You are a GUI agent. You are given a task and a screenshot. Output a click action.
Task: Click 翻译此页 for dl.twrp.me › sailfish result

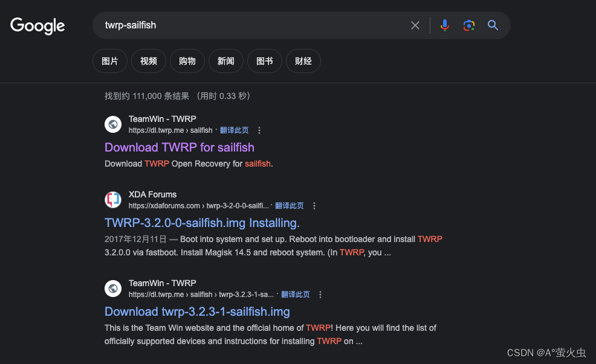pyautogui.click(x=234, y=130)
